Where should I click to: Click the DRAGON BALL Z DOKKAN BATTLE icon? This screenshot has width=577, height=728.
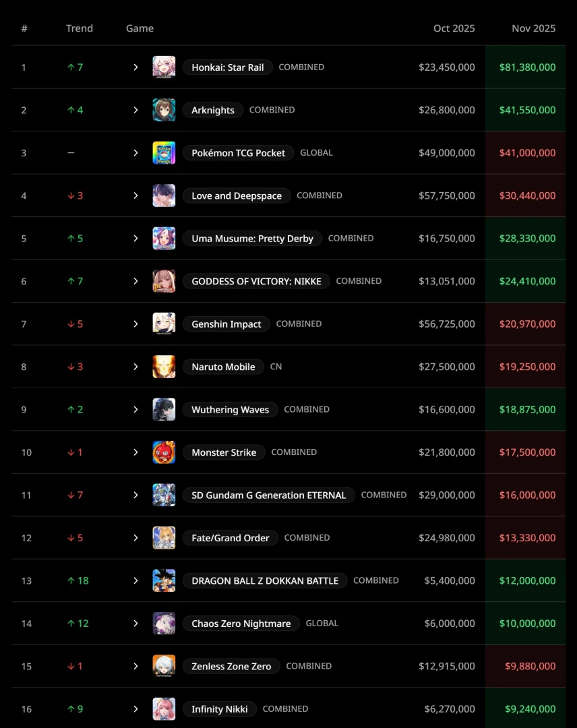coord(164,580)
